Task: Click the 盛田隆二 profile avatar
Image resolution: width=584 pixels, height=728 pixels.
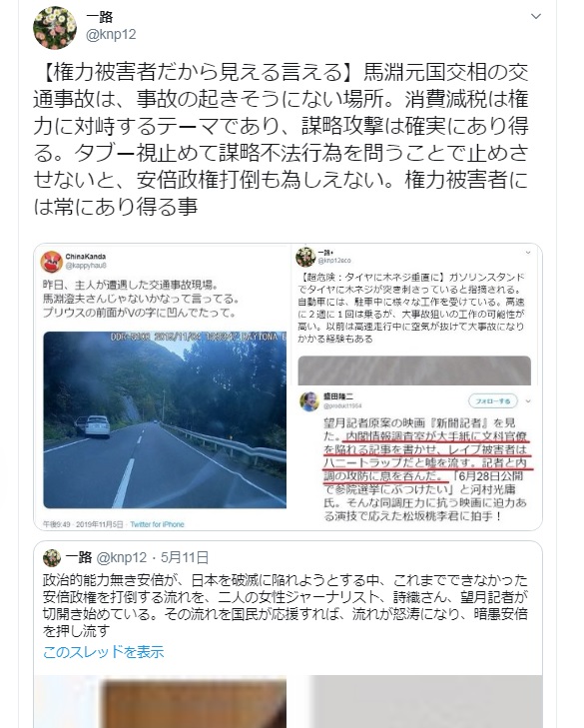Action: click(x=309, y=401)
